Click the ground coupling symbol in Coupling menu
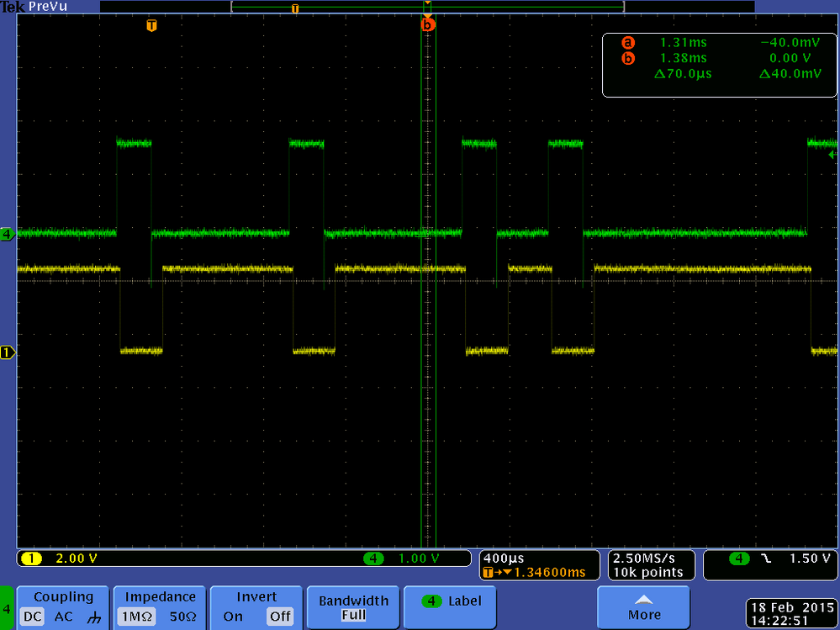This screenshot has width=840, height=630. coord(92,616)
